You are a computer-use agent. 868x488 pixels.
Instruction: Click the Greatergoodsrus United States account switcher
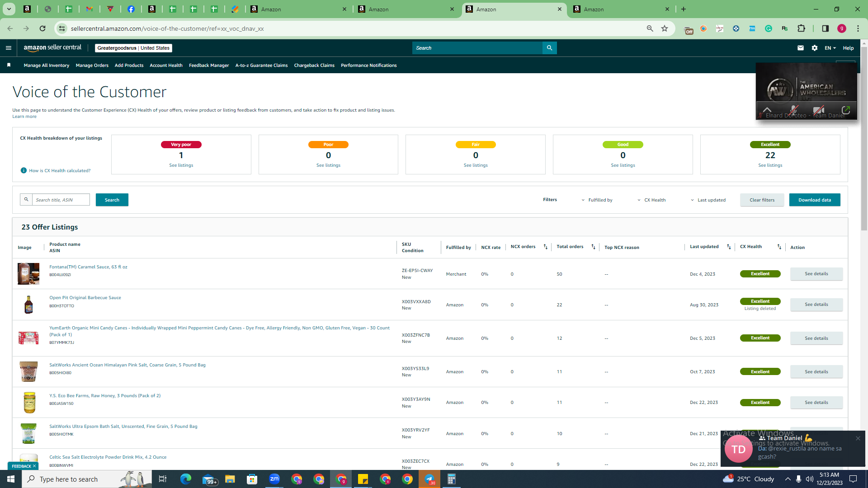pos(133,48)
